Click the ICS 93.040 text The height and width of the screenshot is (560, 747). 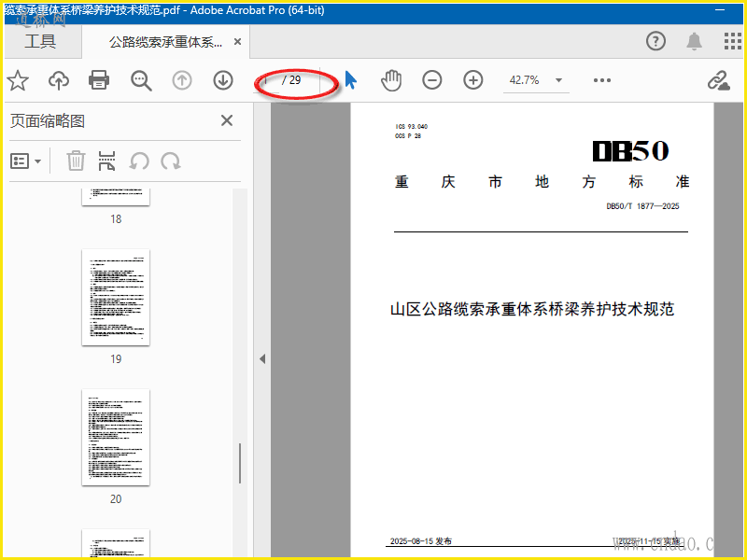point(411,126)
